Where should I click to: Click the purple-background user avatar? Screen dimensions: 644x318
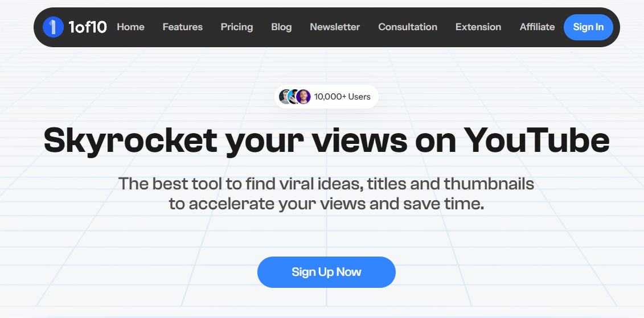(x=303, y=97)
